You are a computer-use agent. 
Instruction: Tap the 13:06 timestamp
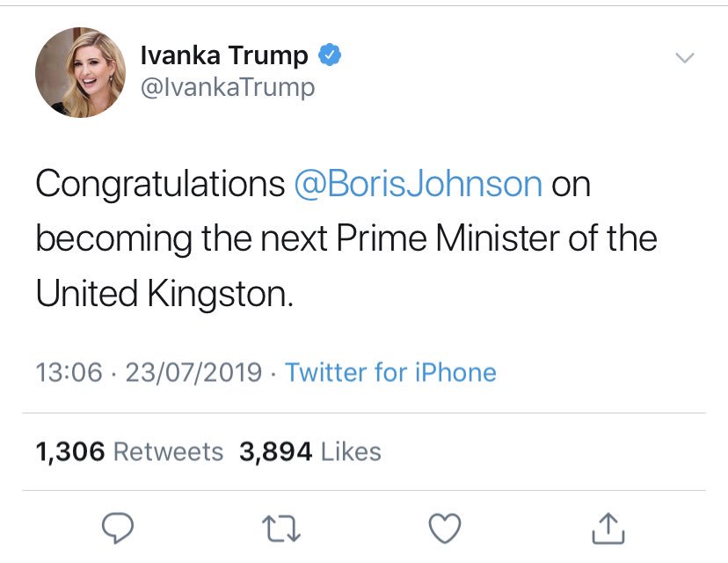click(69, 372)
